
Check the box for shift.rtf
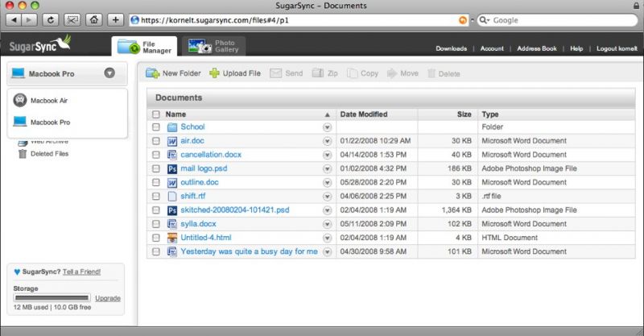click(156, 196)
